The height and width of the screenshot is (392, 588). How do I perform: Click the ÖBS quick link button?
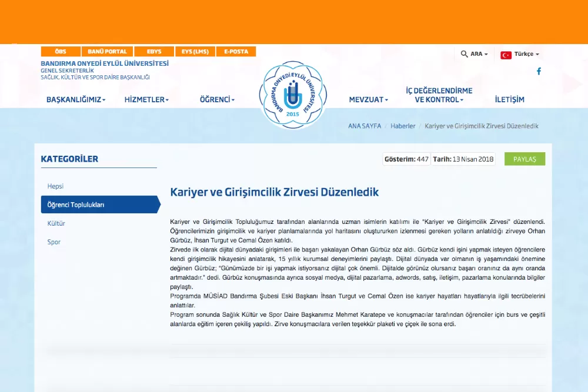[61, 52]
